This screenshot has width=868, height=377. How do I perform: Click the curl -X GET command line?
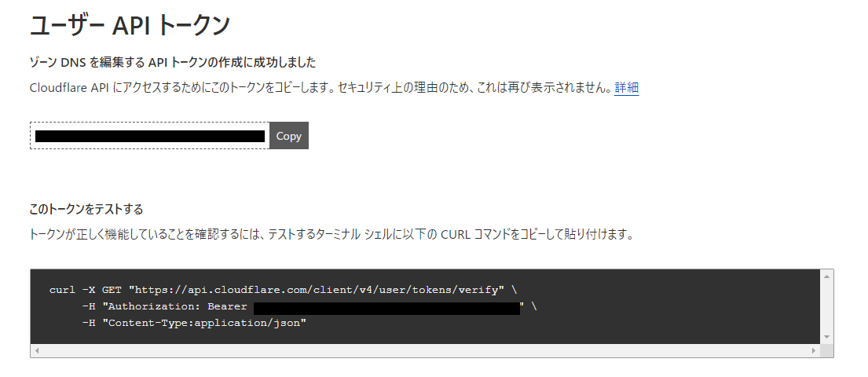(283, 290)
